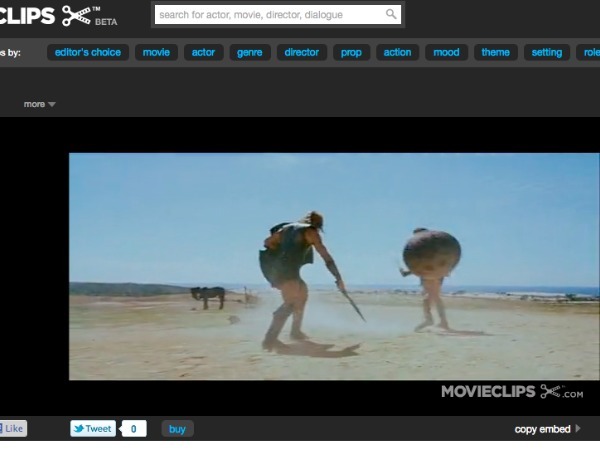Click the video player frame
This screenshot has width=600, height=450.
tap(334, 266)
